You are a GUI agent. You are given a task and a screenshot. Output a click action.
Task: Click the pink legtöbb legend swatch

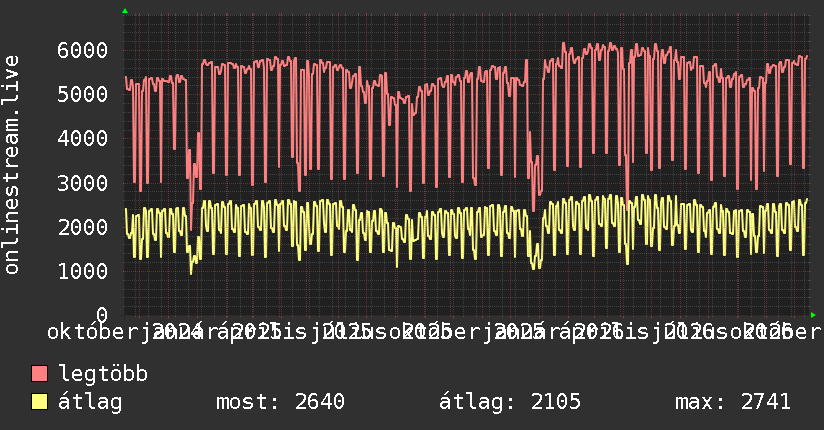(x=39, y=373)
